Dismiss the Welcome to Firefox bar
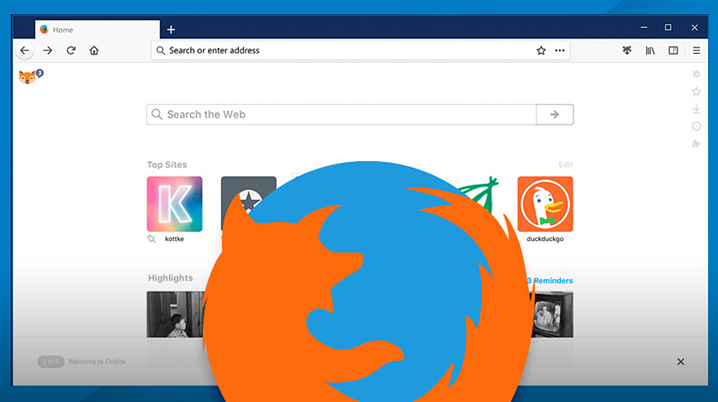Screen dimensions: 718x402 click(x=680, y=362)
